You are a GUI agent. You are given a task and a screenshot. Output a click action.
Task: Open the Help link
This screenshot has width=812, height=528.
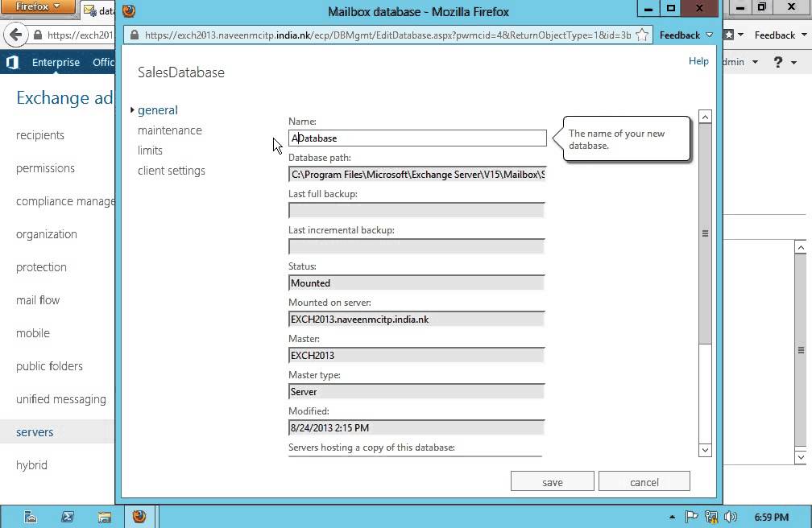698,61
